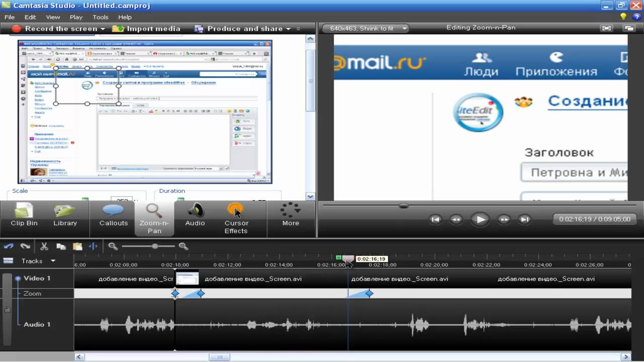Open the Audio tab
644x362 pixels.
click(195, 215)
